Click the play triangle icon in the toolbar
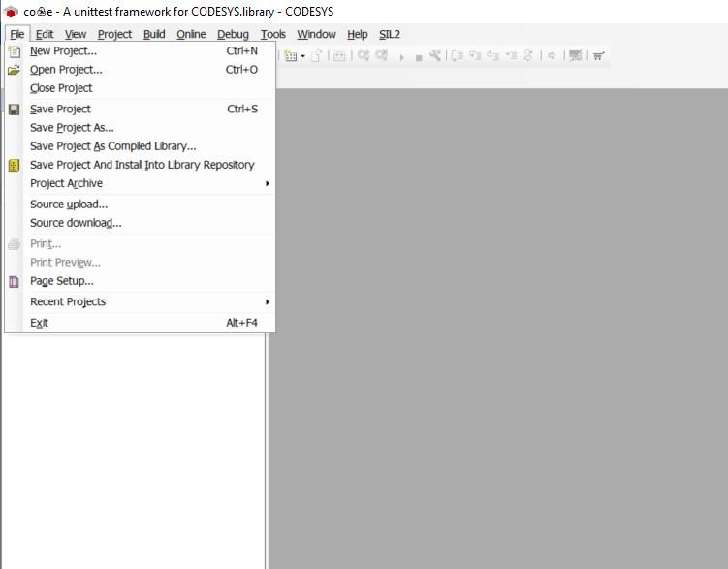 402,57
